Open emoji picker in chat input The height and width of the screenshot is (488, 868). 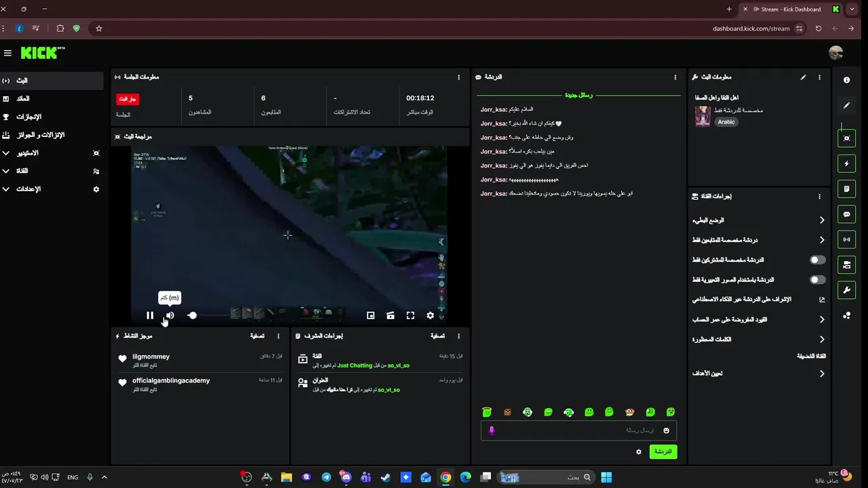click(666, 430)
